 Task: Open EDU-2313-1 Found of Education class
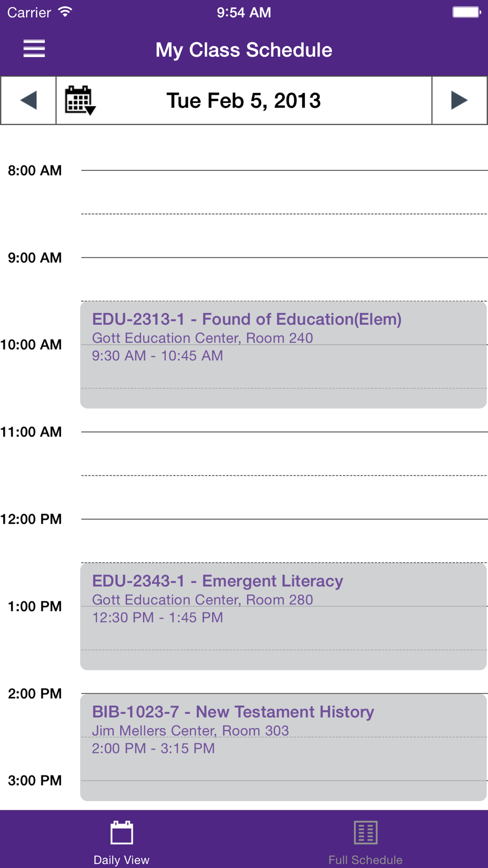[x=246, y=319]
